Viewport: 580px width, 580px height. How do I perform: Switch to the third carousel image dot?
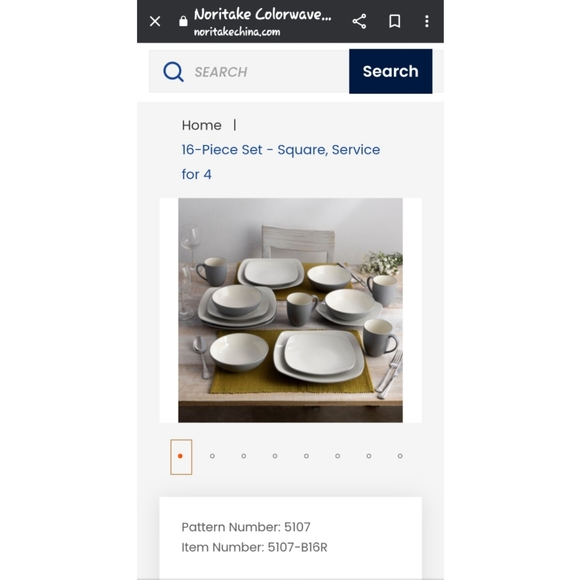point(244,456)
